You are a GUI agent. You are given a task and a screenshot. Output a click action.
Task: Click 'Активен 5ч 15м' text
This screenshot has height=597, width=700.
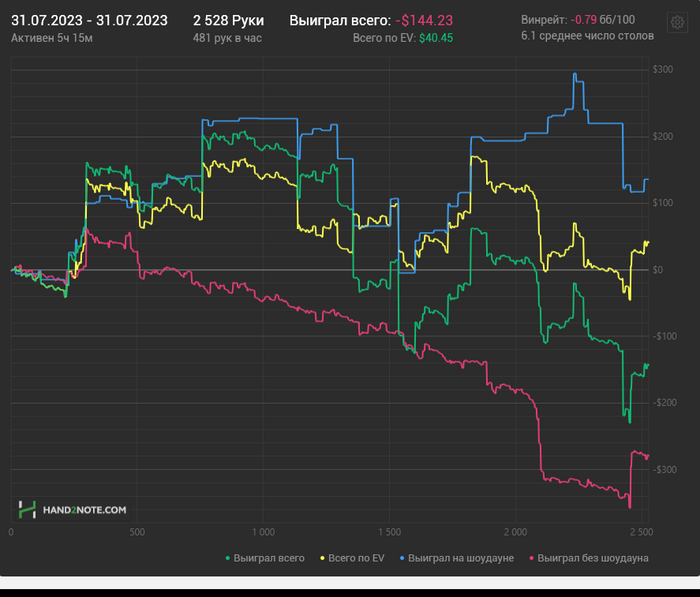point(52,38)
